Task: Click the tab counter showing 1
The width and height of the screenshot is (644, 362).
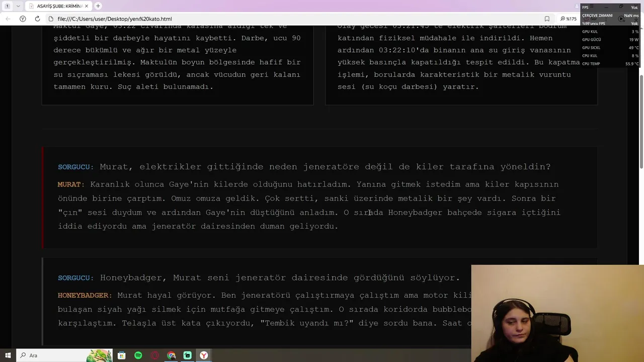Action: coord(8,6)
